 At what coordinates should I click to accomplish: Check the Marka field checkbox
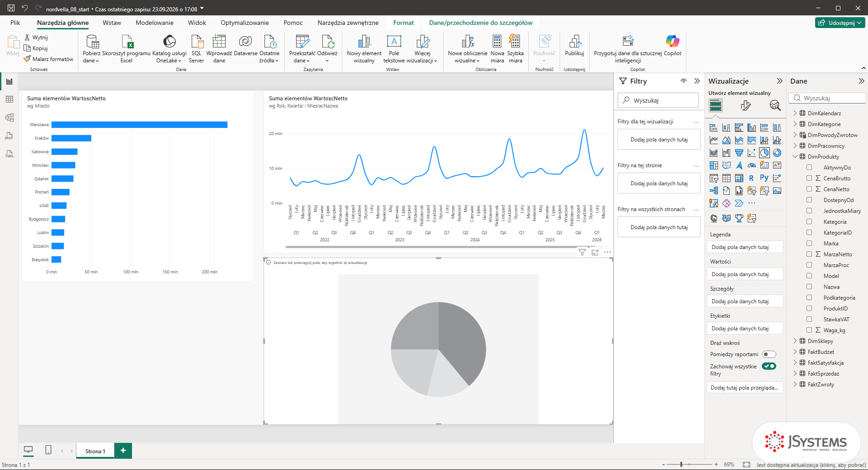809,244
